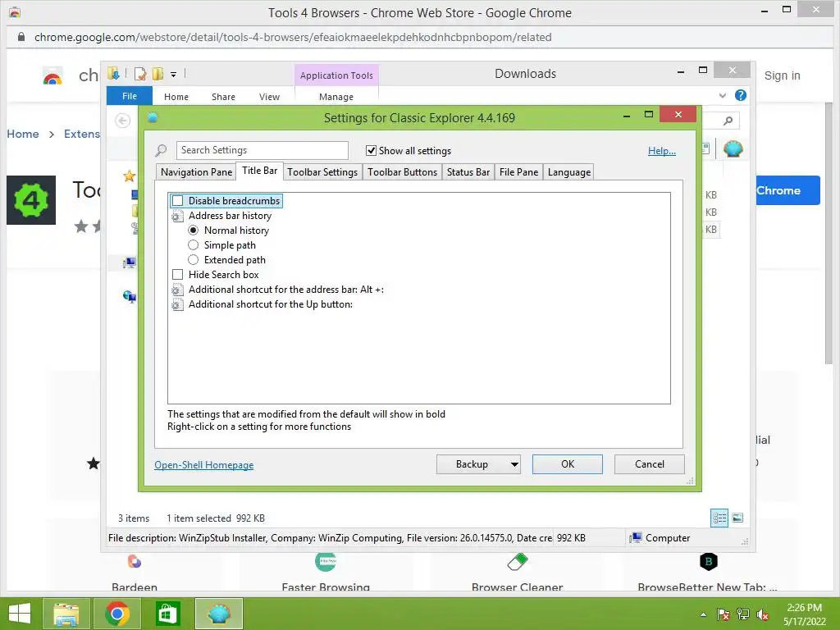Click the Add to Chrome blue button
This screenshot has height=630, width=840.
pyautogui.click(x=787, y=190)
